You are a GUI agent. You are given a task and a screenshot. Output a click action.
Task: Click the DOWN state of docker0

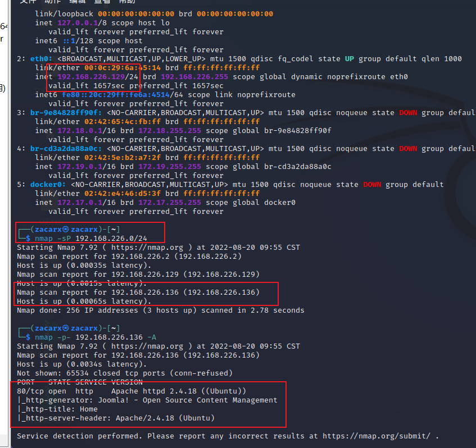coord(370,184)
